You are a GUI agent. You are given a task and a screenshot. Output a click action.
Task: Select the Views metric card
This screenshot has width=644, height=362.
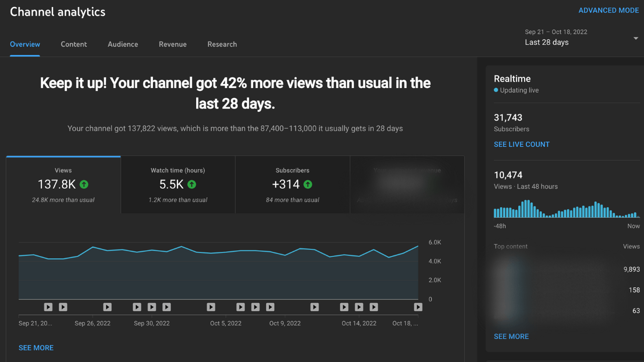63,185
